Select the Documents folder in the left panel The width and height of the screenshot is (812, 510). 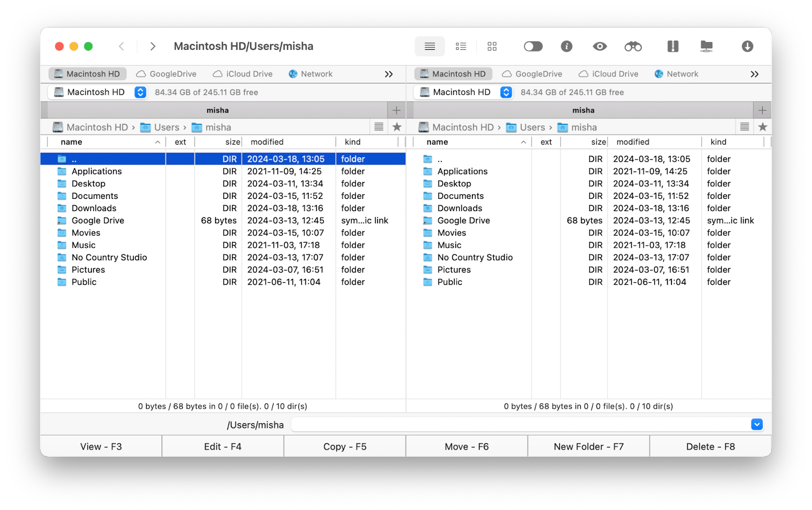pos(95,196)
